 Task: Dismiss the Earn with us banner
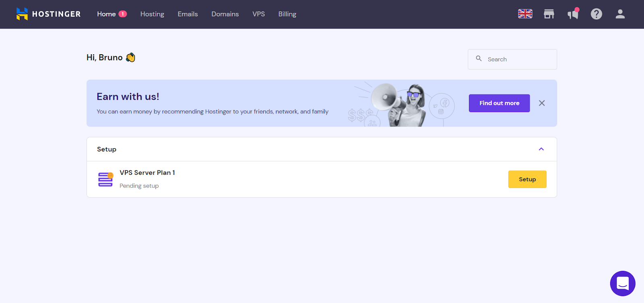(x=542, y=103)
